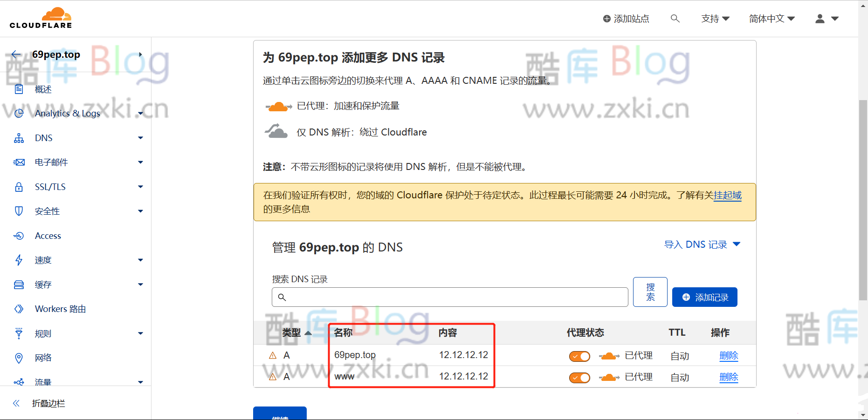
Task: Open the 支持 menu
Action: [x=715, y=18]
